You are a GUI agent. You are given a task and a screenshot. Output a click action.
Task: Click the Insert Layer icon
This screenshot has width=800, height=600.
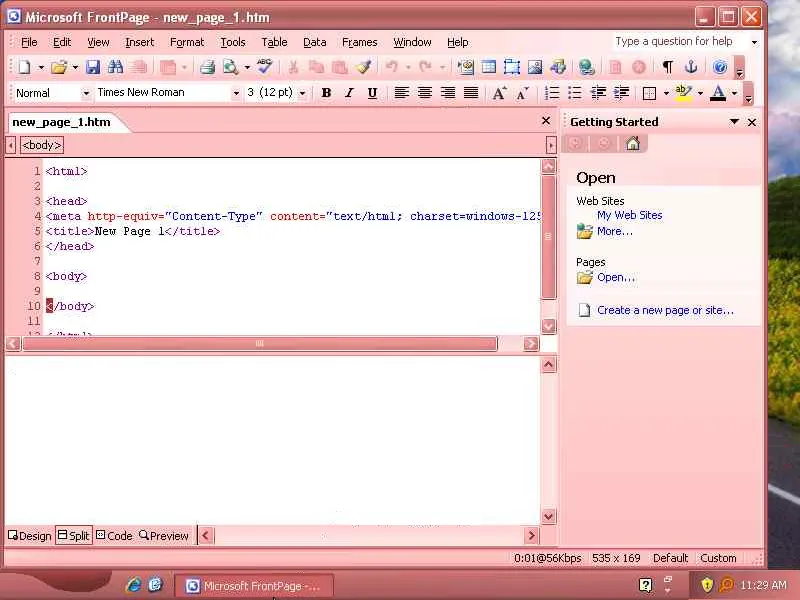511,67
